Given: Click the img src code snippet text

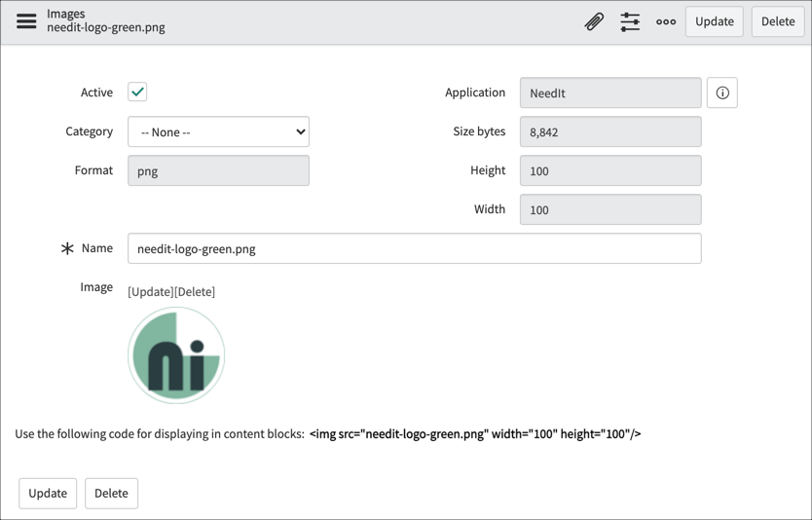Looking at the screenshot, I should (475, 434).
